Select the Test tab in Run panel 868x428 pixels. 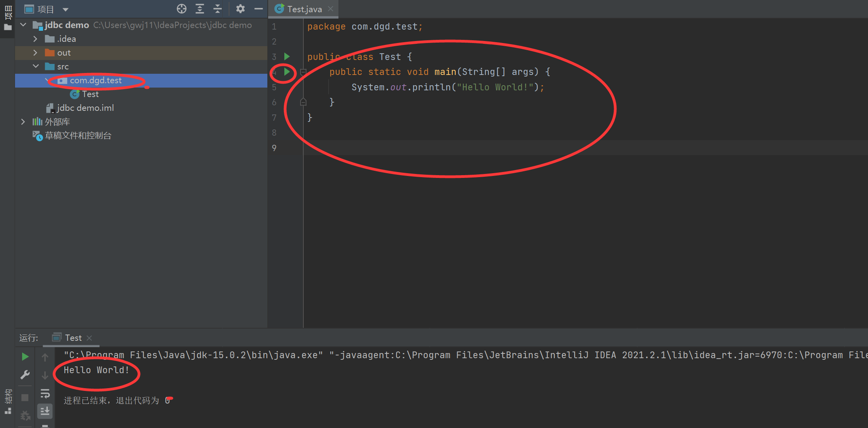[73, 338]
